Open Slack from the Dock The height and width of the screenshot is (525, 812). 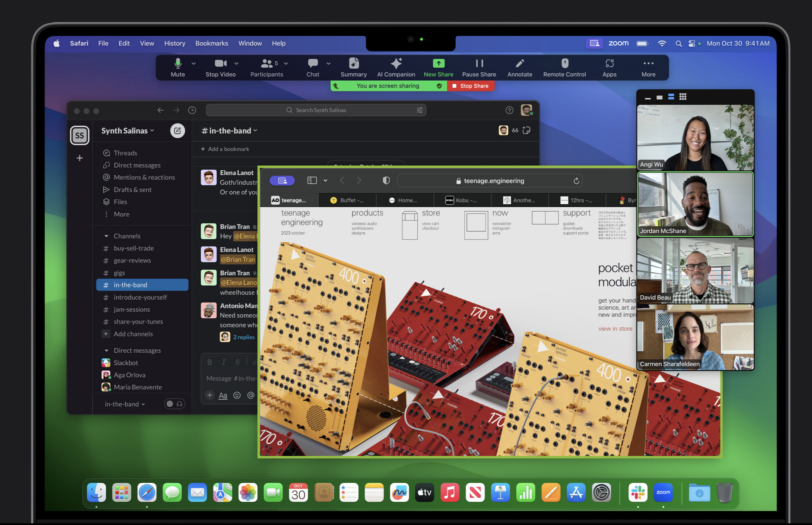[638, 493]
